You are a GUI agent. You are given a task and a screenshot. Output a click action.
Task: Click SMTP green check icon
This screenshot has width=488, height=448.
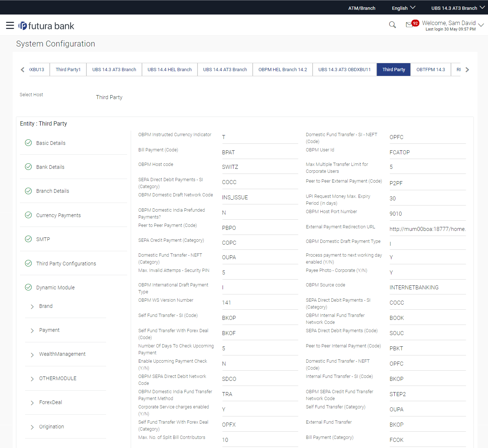pos(28,239)
